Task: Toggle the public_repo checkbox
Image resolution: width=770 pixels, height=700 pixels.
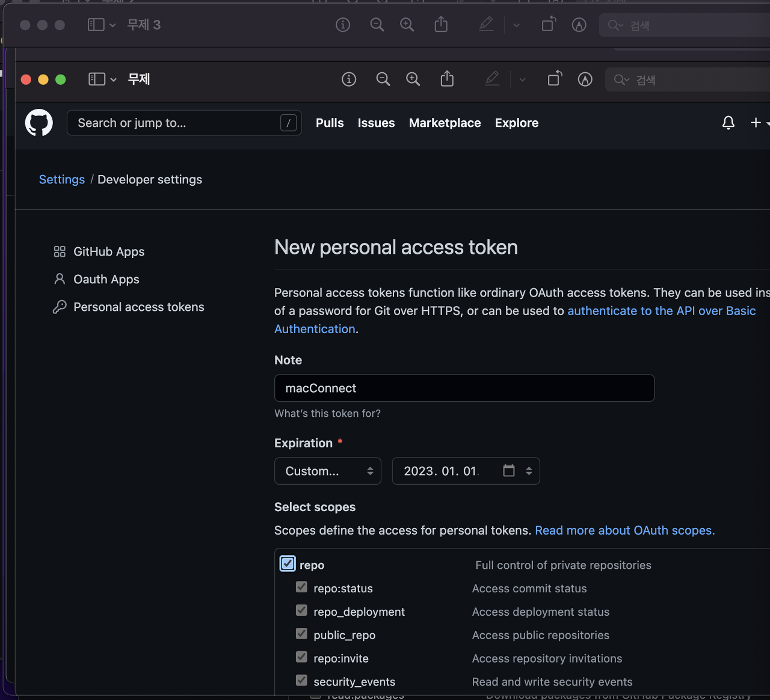Action: pos(302,634)
